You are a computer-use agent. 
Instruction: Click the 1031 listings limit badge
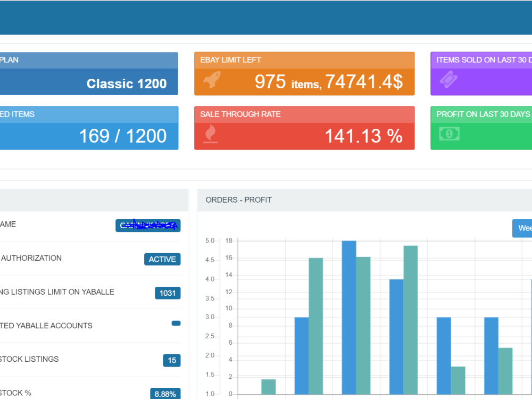coord(168,293)
